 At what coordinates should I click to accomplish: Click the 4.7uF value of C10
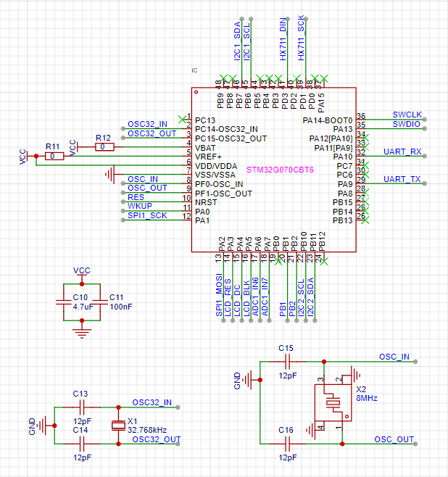pyautogui.click(x=83, y=307)
